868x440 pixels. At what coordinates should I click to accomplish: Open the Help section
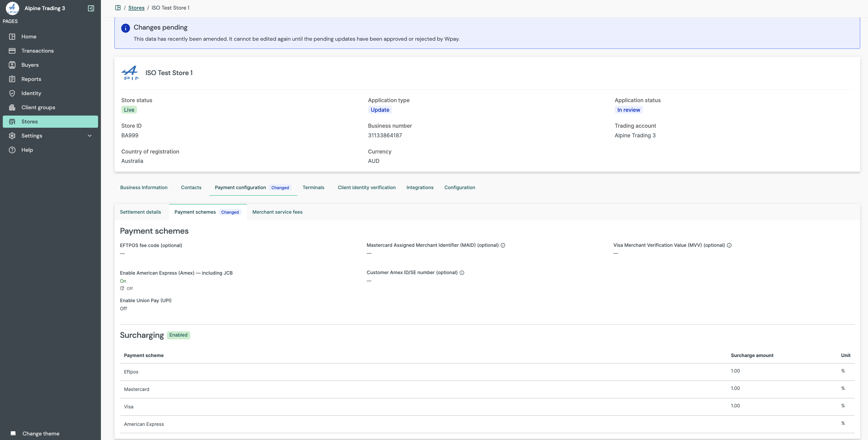(x=27, y=150)
